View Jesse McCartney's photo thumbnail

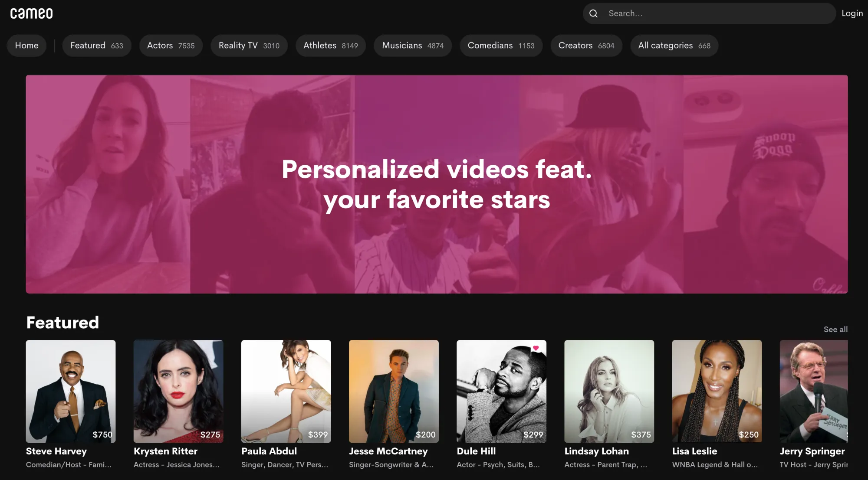click(394, 391)
